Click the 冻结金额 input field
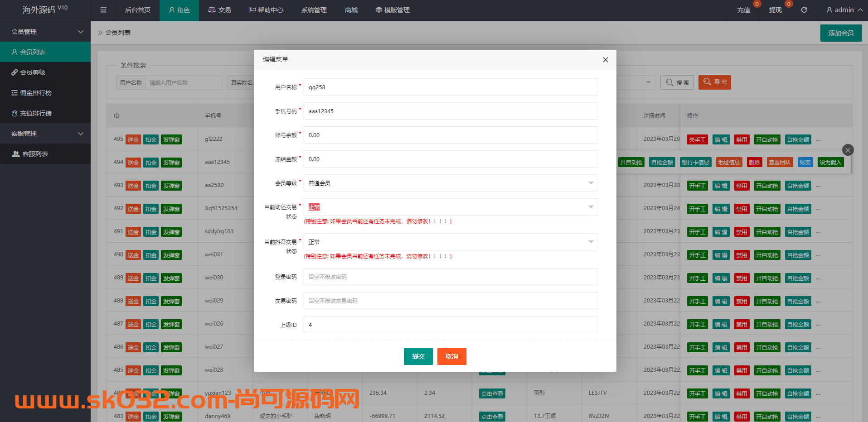This screenshot has width=868, height=422. coord(451,159)
